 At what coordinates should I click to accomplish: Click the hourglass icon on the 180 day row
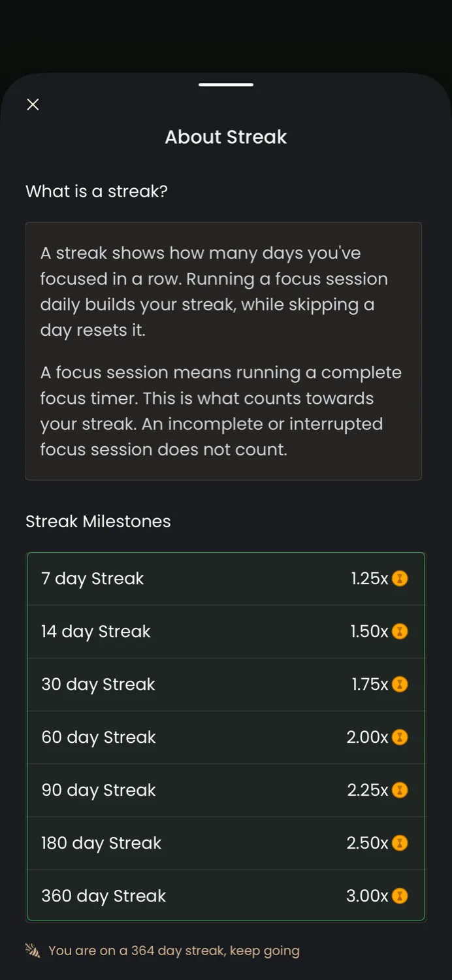[x=400, y=843]
